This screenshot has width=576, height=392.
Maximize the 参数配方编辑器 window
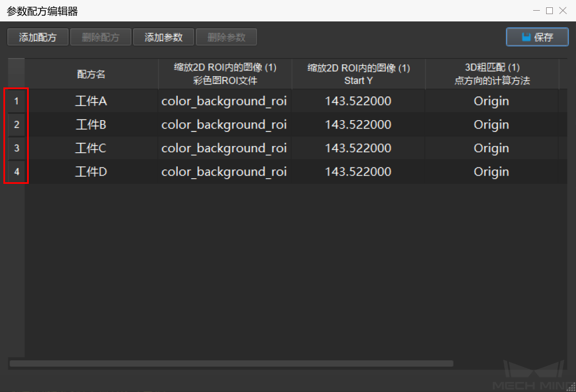[x=549, y=11]
